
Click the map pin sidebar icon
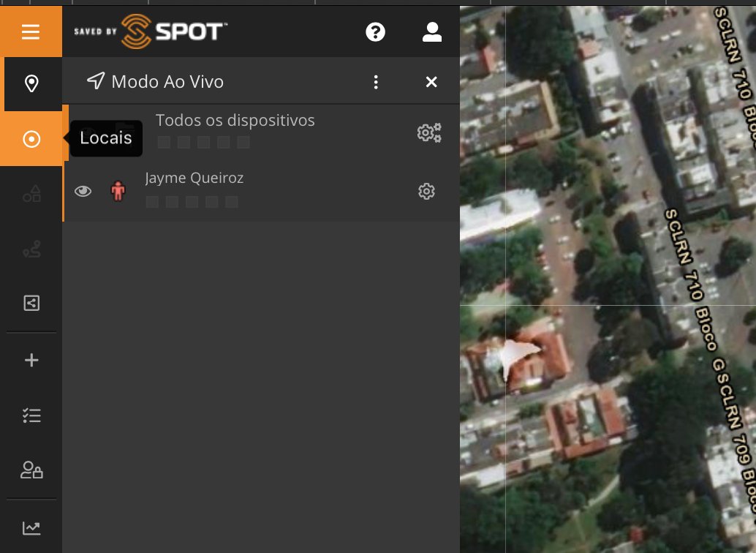tap(31, 84)
